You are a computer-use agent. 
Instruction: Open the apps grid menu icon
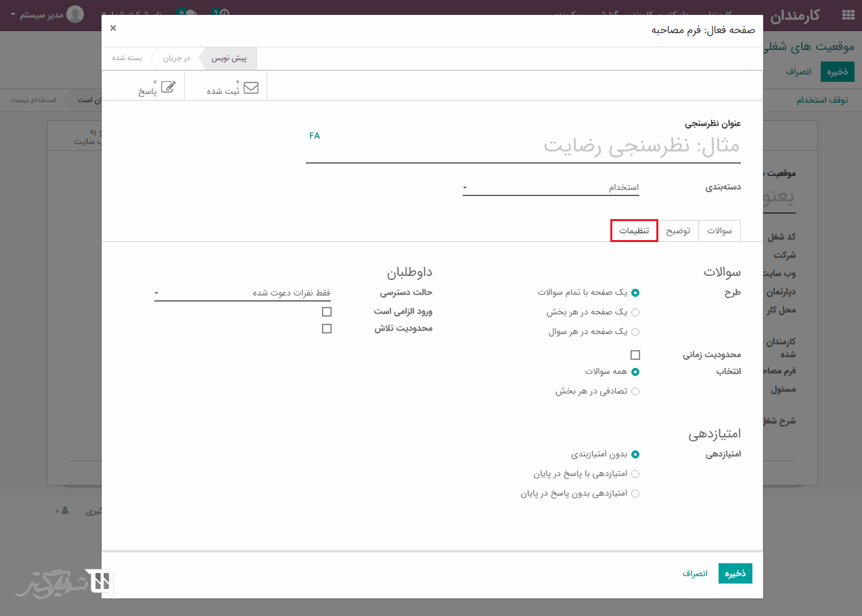847,16
